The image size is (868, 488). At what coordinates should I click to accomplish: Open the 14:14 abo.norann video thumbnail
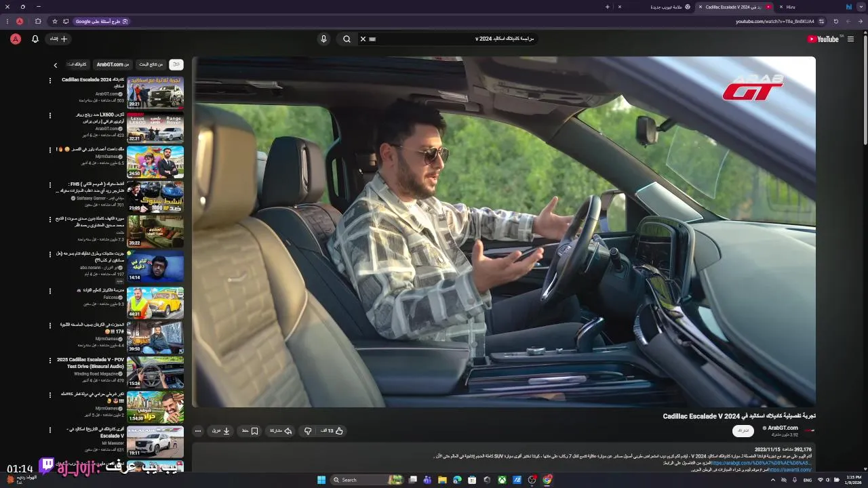tap(155, 267)
